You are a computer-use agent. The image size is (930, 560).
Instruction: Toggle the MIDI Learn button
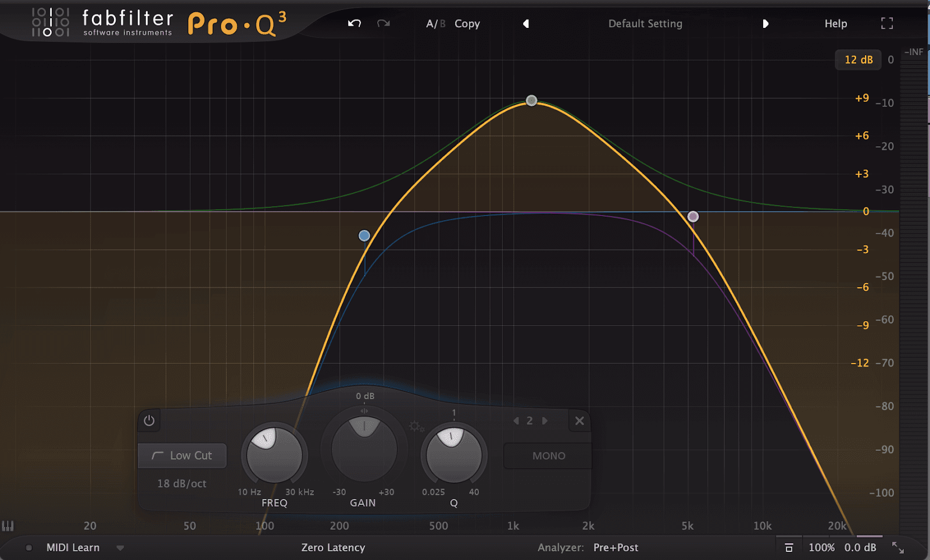[x=73, y=547]
